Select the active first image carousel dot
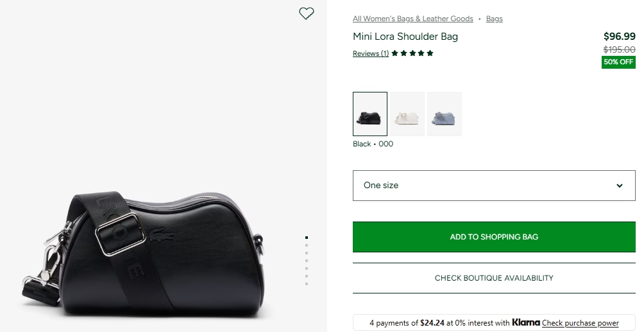The image size is (644, 332). pos(307,238)
